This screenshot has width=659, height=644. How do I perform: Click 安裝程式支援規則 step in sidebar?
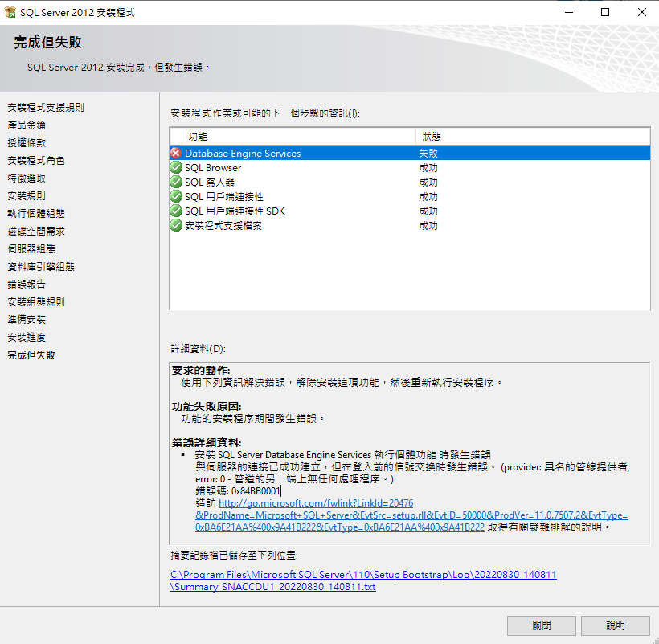pyautogui.click(x=46, y=108)
